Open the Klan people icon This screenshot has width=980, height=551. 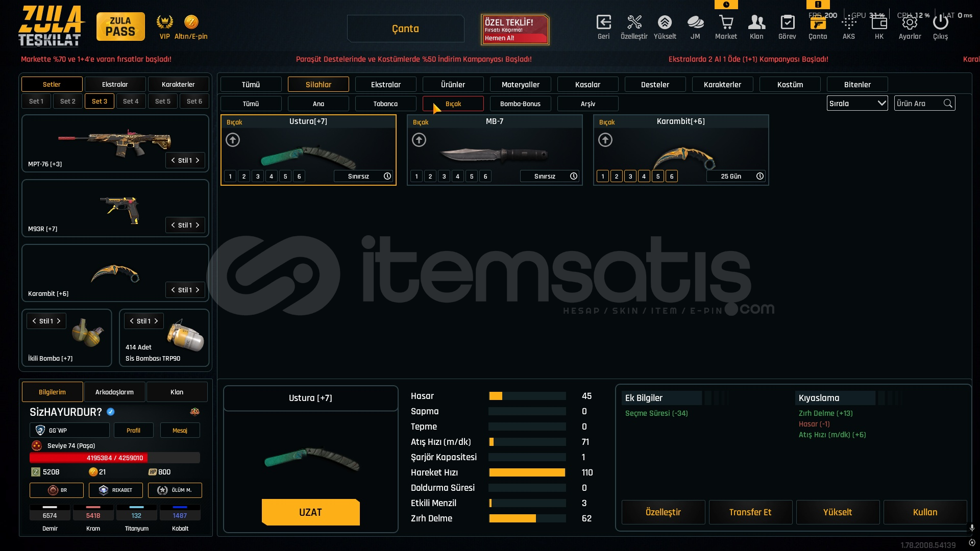point(756,22)
